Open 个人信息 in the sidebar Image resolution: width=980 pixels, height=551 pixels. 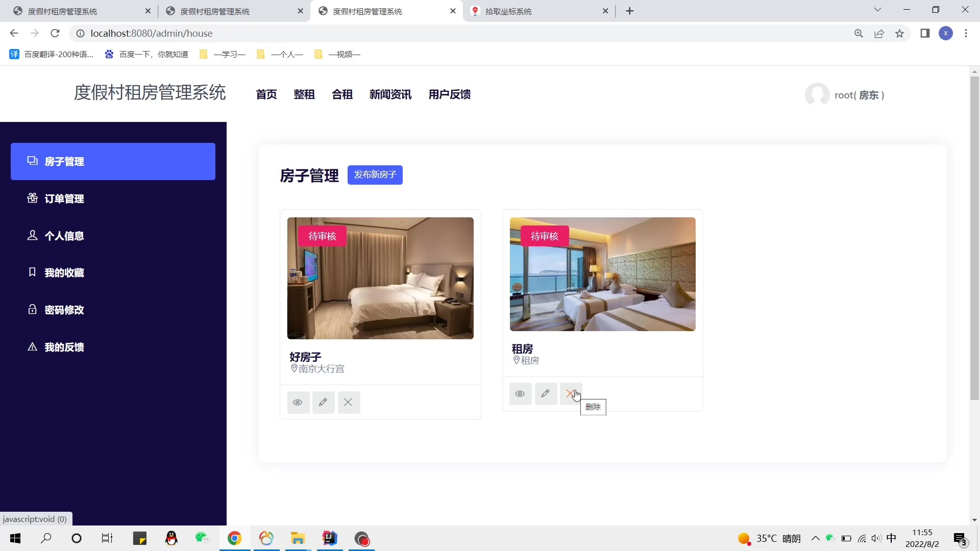click(x=64, y=236)
